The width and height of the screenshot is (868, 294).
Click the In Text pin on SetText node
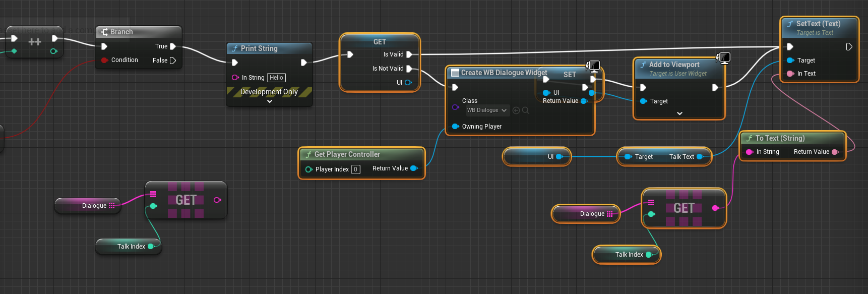(790, 74)
